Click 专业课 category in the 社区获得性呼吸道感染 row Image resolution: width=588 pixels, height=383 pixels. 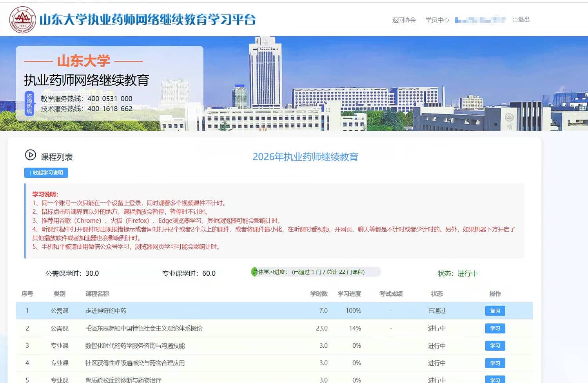[x=60, y=363]
